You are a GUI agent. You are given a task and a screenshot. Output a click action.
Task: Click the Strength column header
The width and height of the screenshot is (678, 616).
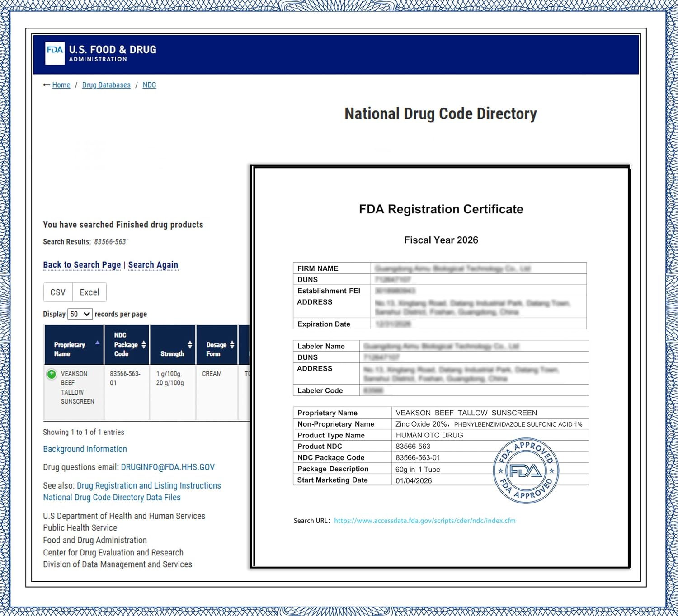(x=173, y=345)
